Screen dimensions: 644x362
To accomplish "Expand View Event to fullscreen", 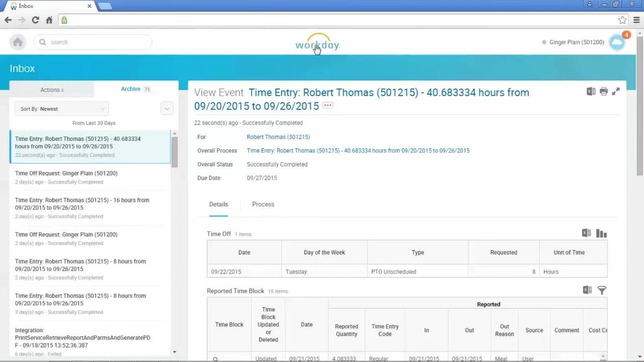I will pyautogui.click(x=616, y=92).
